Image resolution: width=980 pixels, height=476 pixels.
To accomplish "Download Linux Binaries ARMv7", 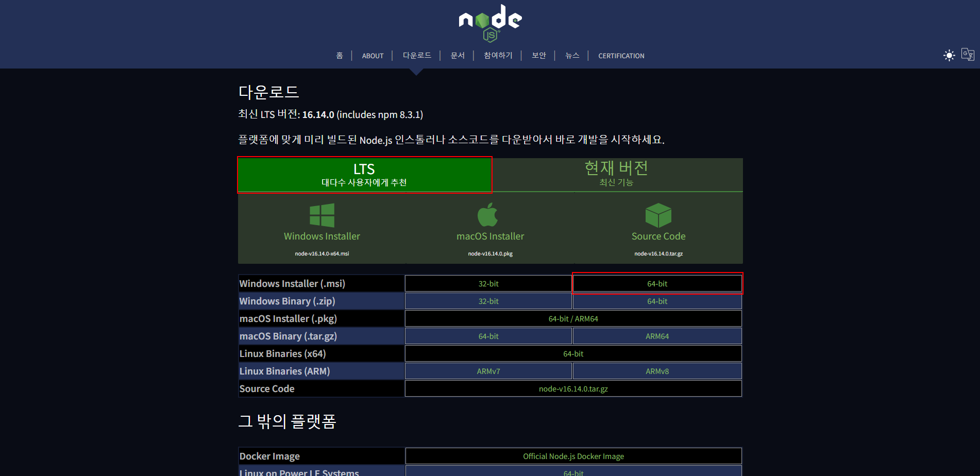I will (488, 371).
